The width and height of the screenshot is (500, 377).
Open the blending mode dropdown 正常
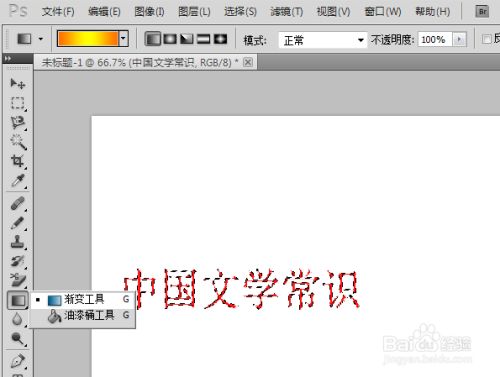[322, 40]
